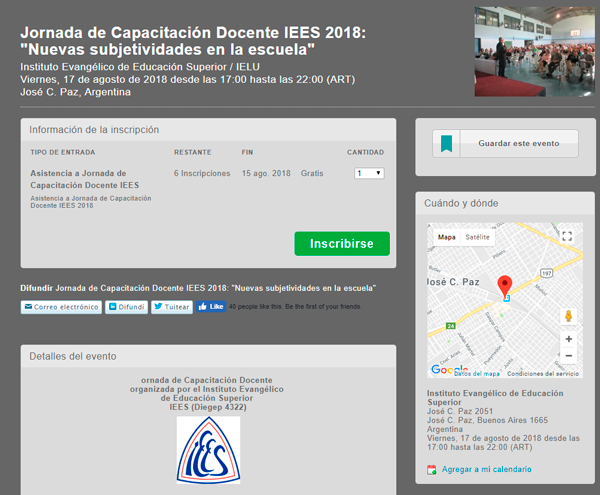
Task: Click 'Asistencia a Jornada de Capacitación Docente IEES' ticket name
Action: [x=85, y=179]
